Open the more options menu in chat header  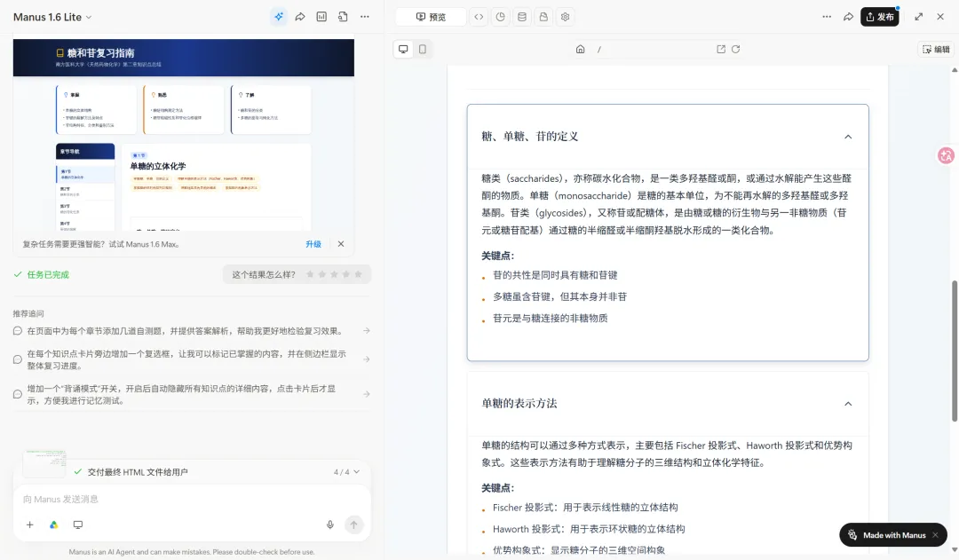[365, 17]
